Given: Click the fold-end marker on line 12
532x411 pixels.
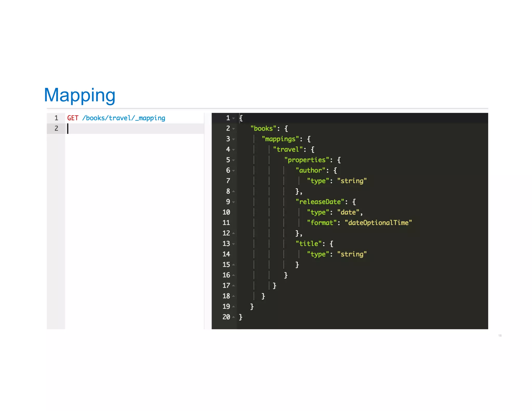Looking at the screenshot, I should click(x=234, y=233).
